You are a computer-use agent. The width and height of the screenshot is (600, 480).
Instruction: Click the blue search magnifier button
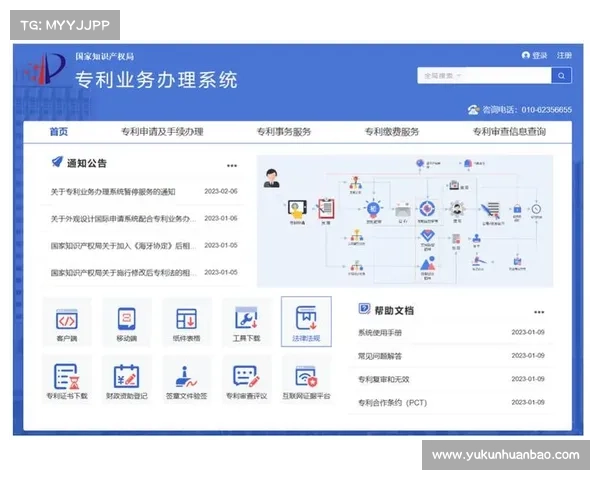[x=561, y=76]
